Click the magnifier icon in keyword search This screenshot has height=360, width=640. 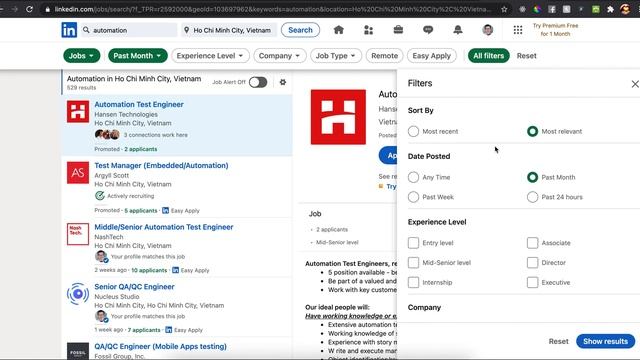click(86, 30)
